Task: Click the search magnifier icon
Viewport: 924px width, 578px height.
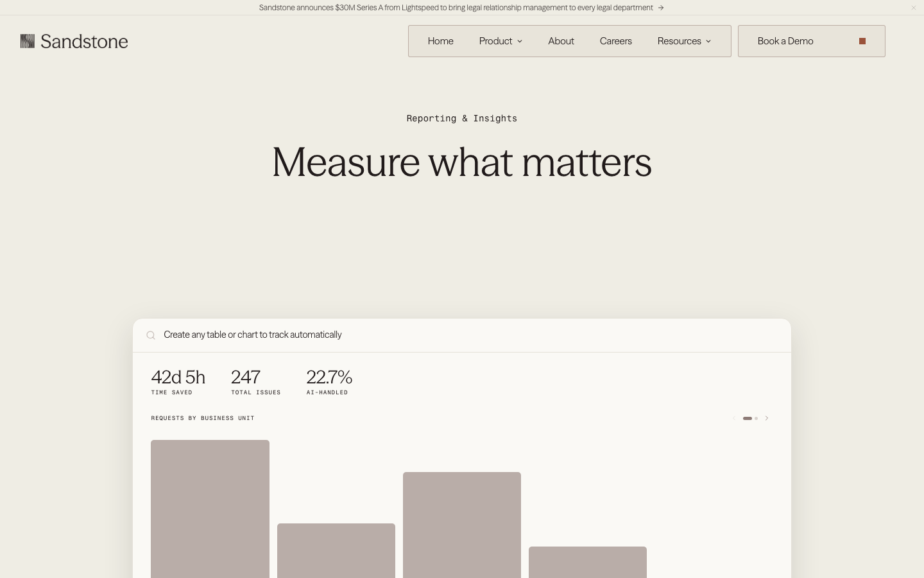Action: coord(151,335)
